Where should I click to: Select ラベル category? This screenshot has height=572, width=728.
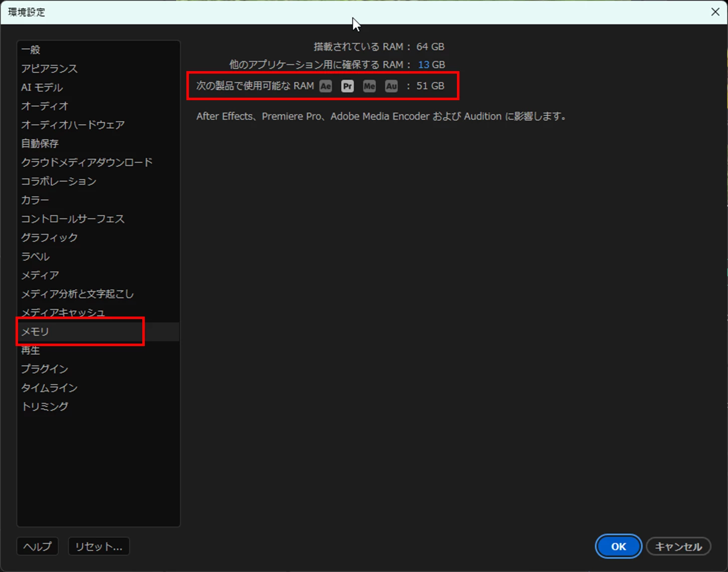click(98, 256)
